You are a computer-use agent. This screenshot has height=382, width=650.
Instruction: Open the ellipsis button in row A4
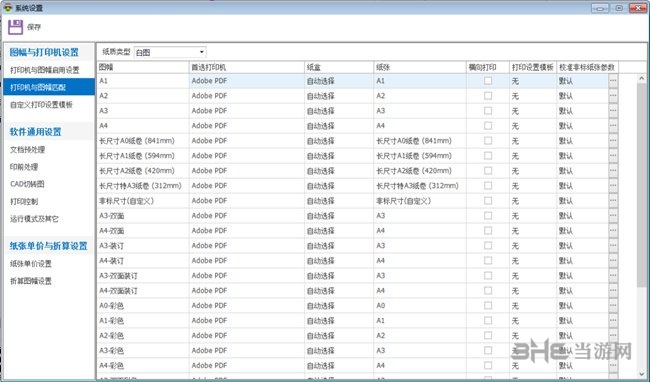click(613, 126)
